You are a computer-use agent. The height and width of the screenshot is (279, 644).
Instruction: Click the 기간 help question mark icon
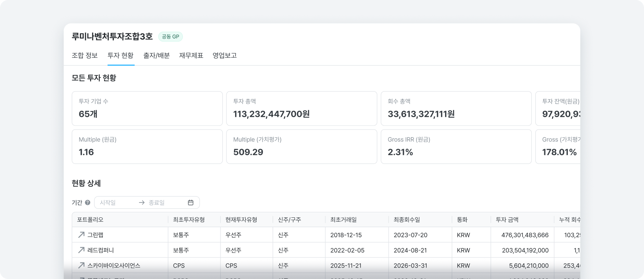[x=88, y=202]
